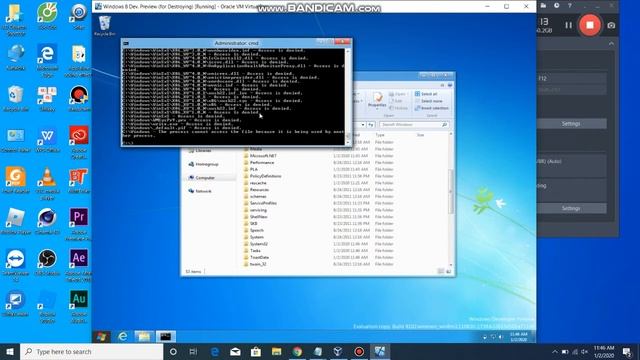Select the Performance folder

point(262,162)
